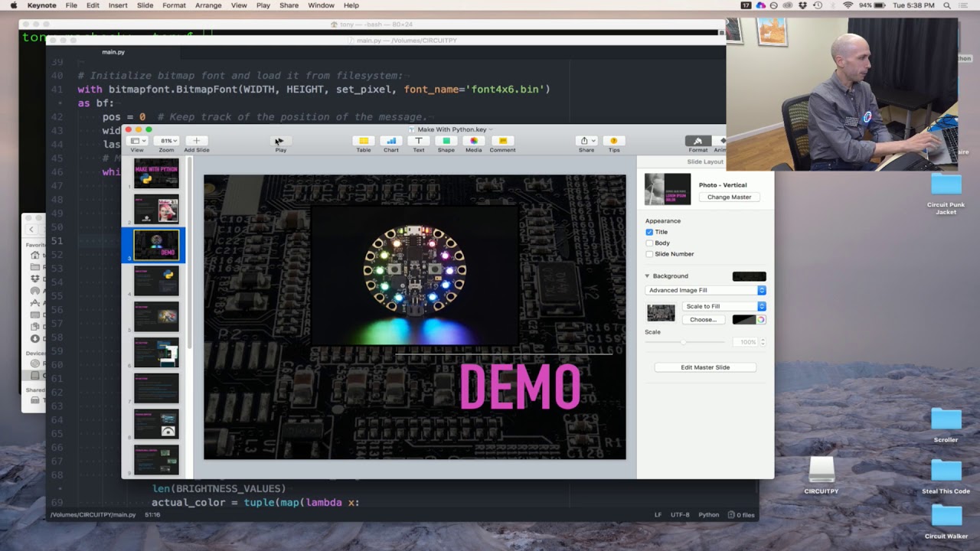
Task: Open the Share dropdown in toolbar
Action: [x=586, y=141]
